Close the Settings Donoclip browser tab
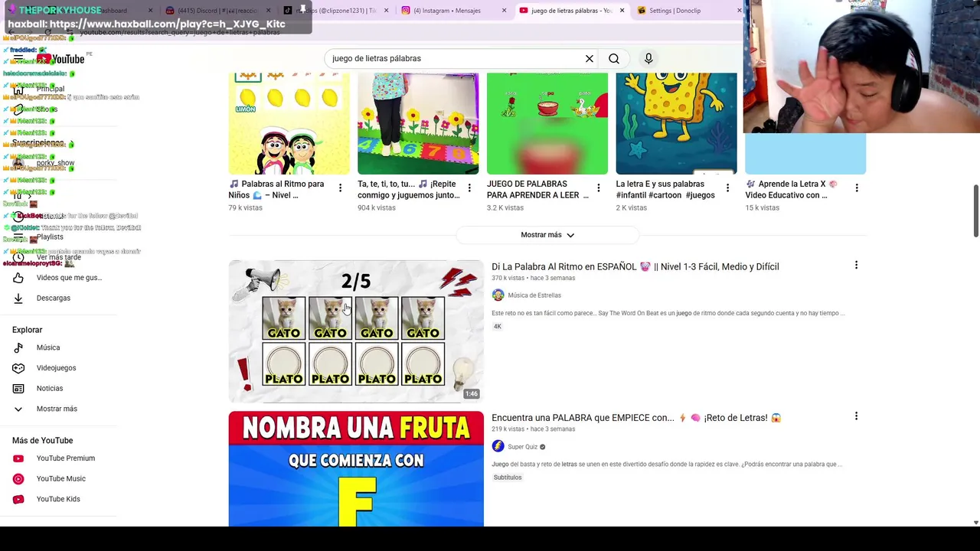 739,11
